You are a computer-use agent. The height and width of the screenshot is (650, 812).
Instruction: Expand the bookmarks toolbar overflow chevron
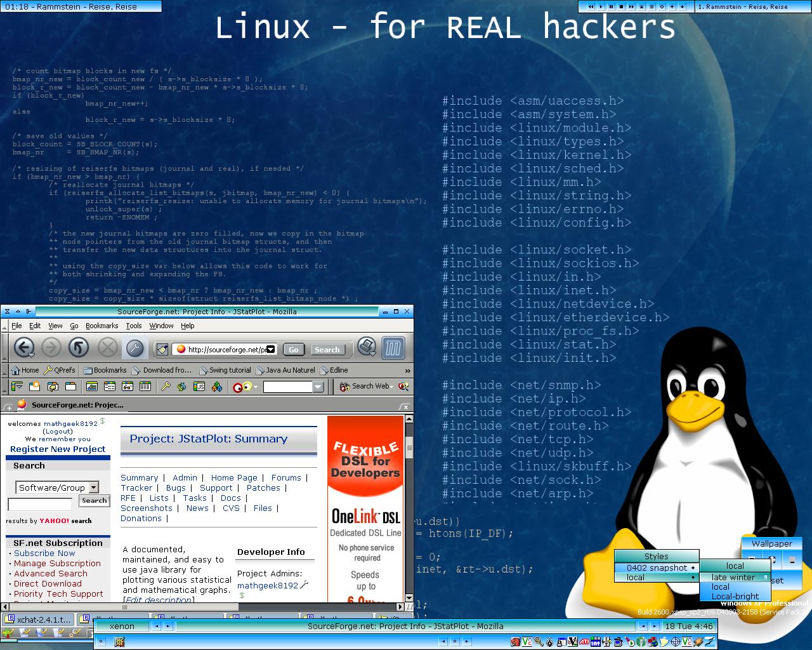(407, 371)
